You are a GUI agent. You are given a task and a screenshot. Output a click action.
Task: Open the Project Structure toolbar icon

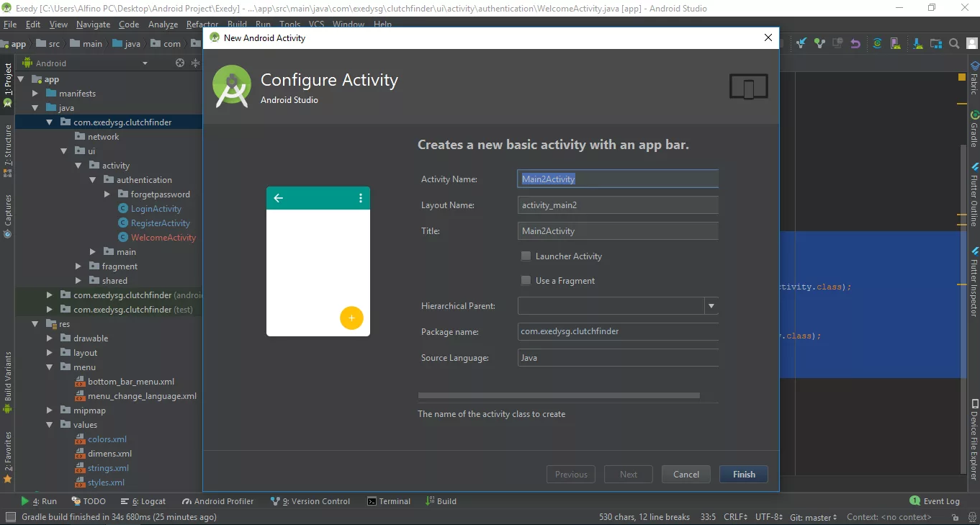point(935,43)
